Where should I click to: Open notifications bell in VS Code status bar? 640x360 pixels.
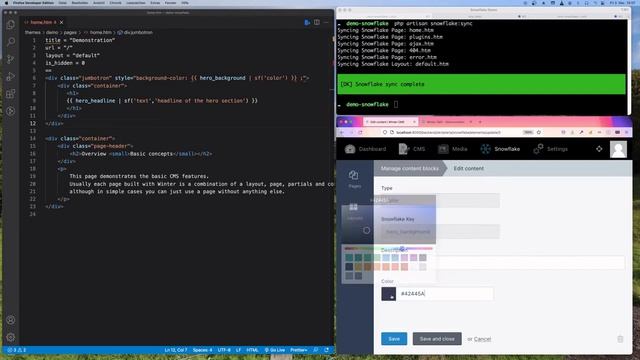tap(327, 350)
